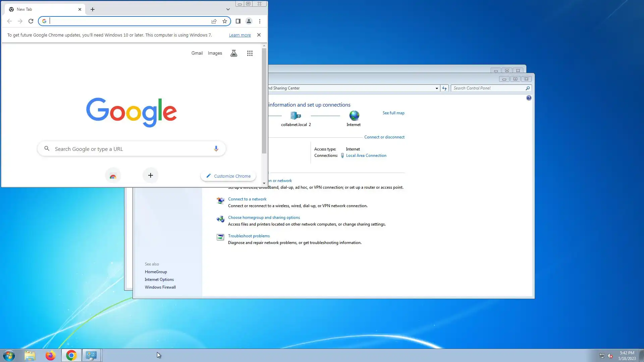
Task: Click the Chrome profile avatar icon
Action: coord(249,21)
